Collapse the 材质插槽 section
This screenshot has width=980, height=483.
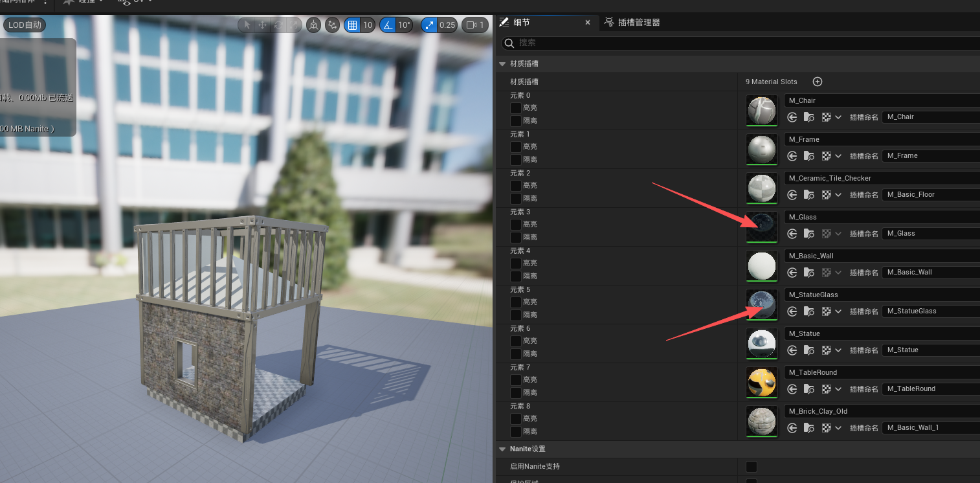pos(502,64)
